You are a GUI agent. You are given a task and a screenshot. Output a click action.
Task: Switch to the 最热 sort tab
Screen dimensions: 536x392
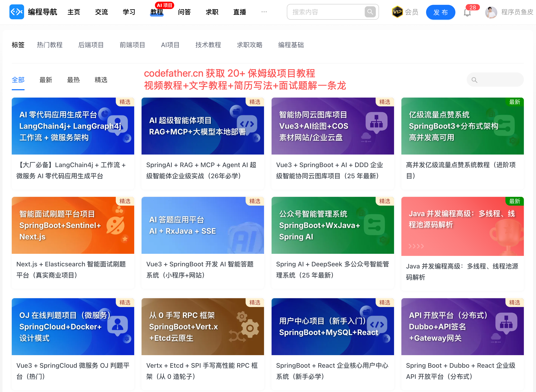point(73,80)
